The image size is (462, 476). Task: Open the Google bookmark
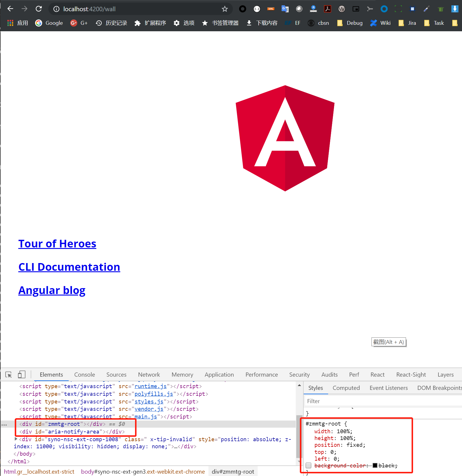pos(49,23)
